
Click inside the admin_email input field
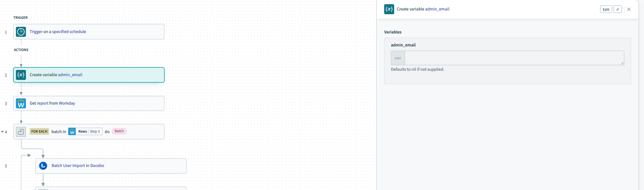point(514,58)
